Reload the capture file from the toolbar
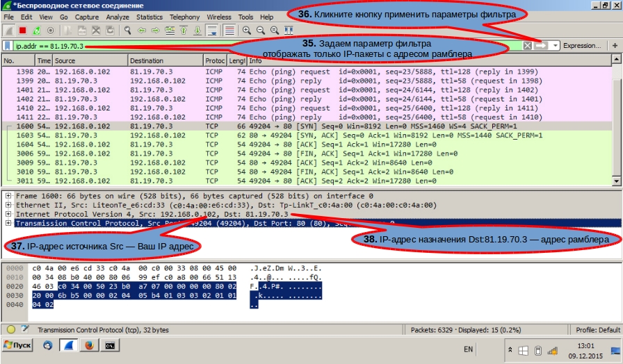623x364 pixels. coord(110,31)
